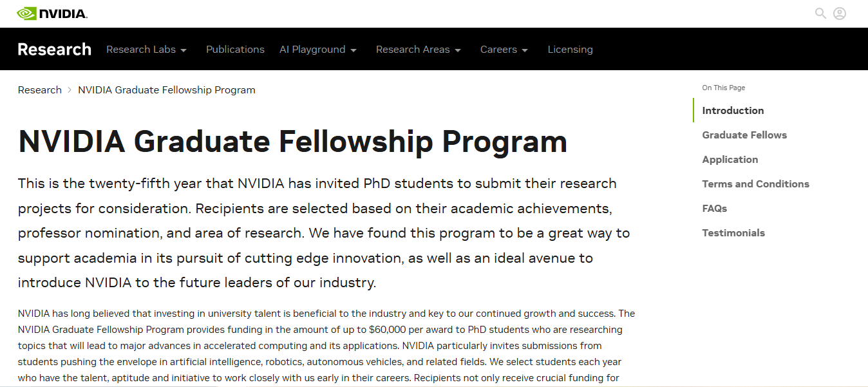The height and width of the screenshot is (387, 868).
Task: Click the user account icon
Action: 840,14
